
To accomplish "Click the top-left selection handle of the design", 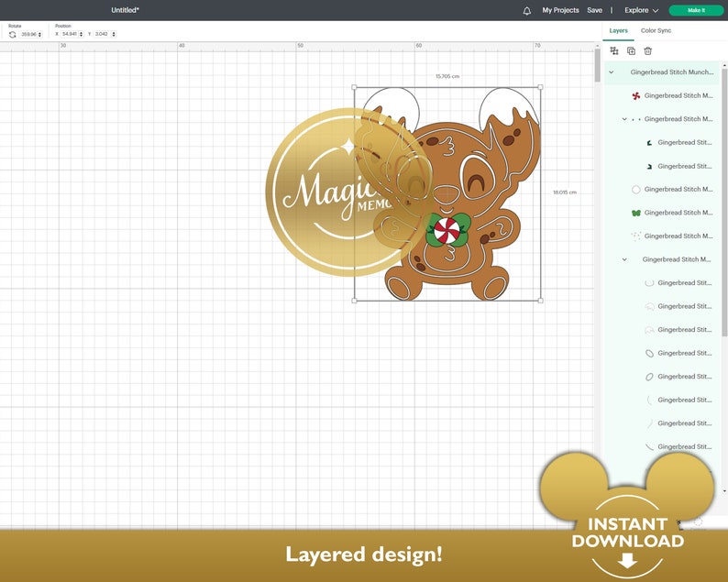I will coord(354,87).
